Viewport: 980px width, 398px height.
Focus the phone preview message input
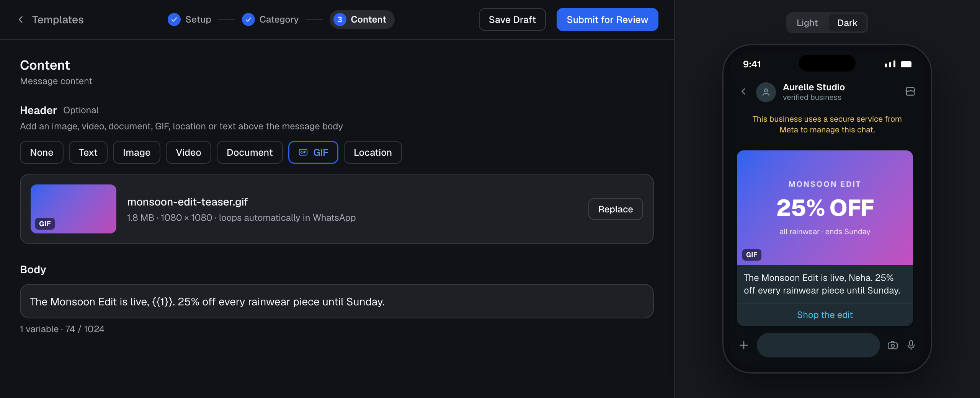coord(818,345)
